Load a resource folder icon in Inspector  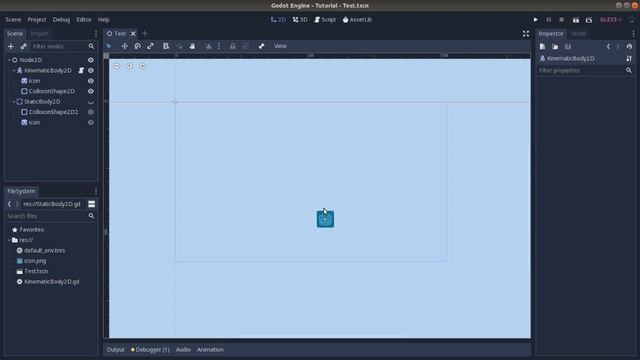click(x=555, y=47)
